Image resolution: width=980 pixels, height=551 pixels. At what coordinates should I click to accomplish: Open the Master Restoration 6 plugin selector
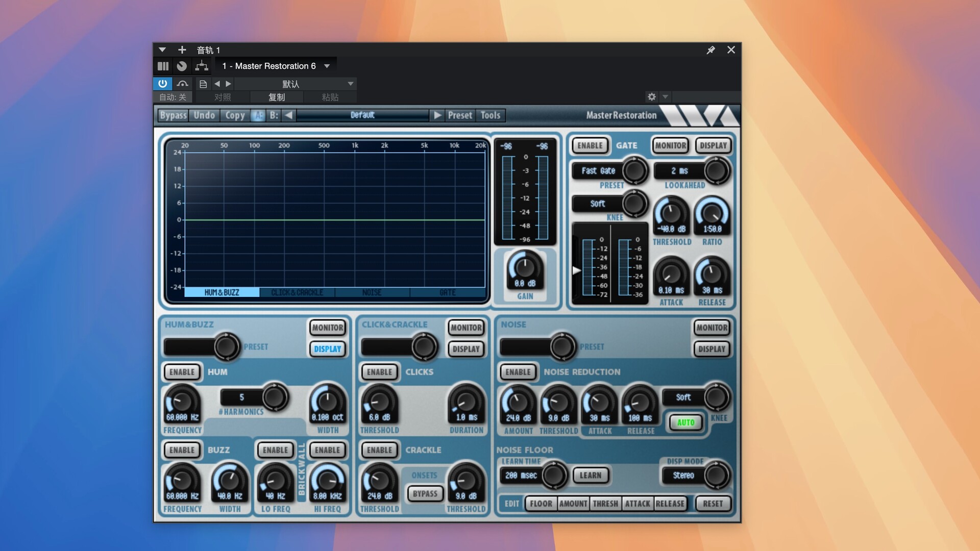pyautogui.click(x=276, y=66)
